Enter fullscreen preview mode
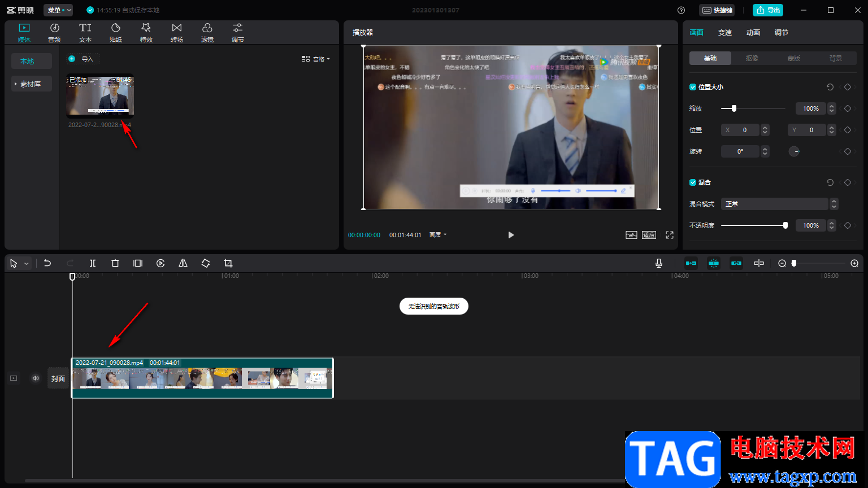The image size is (868, 488). coord(670,235)
